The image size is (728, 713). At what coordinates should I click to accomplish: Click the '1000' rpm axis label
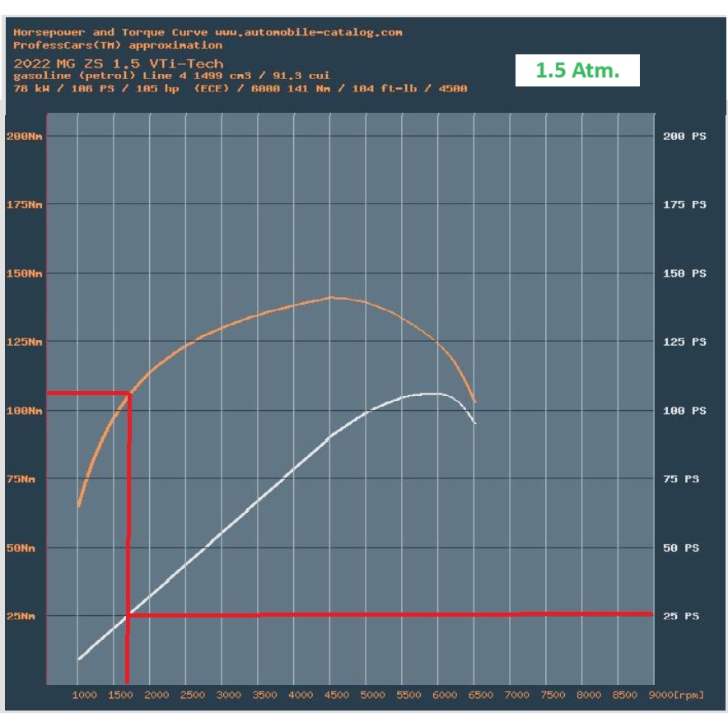[x=85, y=696]
